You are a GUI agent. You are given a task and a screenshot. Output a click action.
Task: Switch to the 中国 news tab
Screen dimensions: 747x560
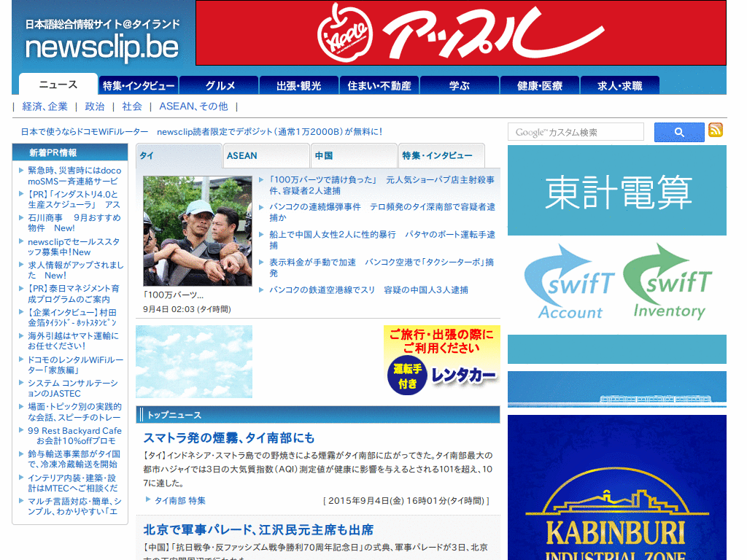pos(354,156)
